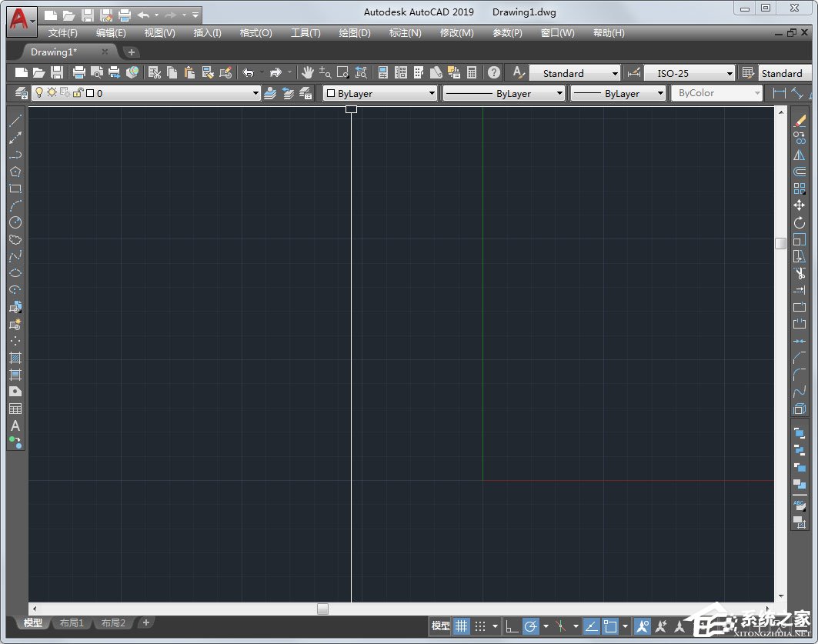Click the Standard text style button
The width and height of the screenshot is (818, 644).
tap(573, 73)
